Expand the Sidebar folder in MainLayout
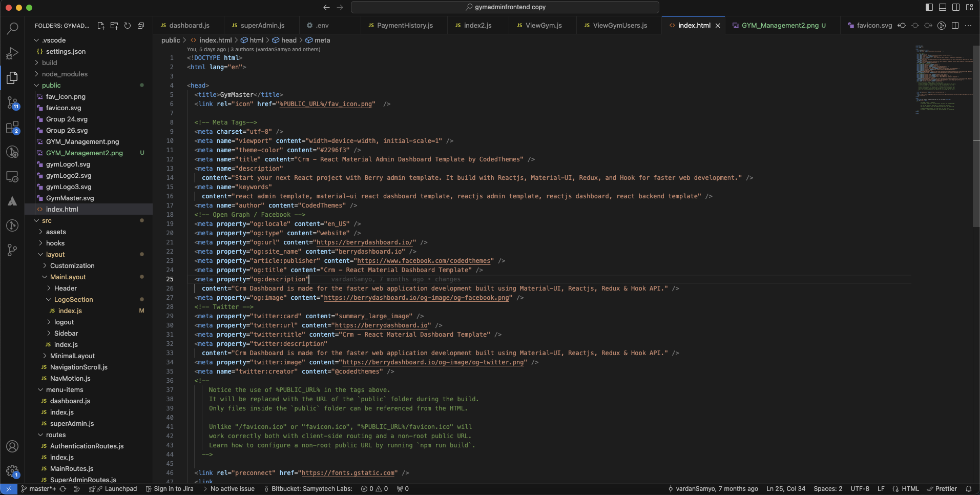 66,333
